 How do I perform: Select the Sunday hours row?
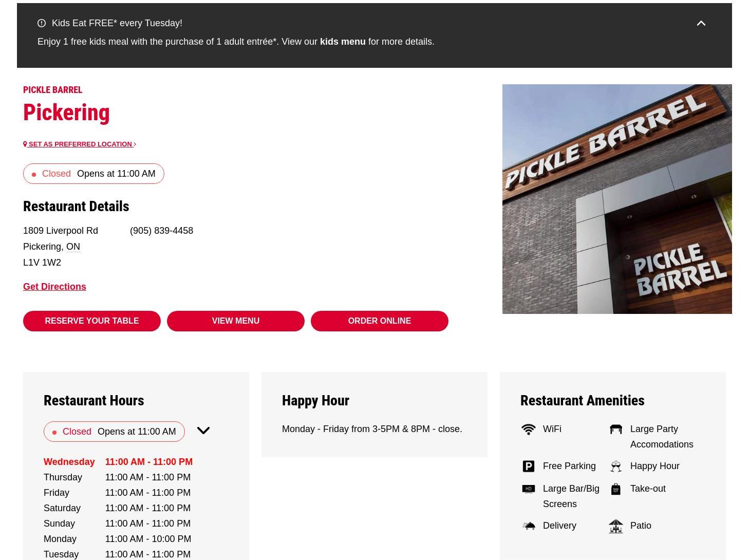click(117, 524)
